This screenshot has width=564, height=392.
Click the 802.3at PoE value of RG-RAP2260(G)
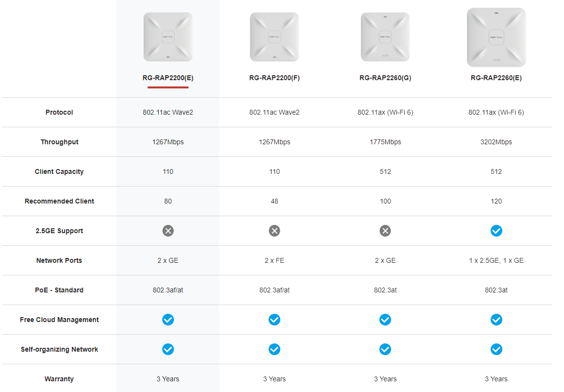click(385, 290)
